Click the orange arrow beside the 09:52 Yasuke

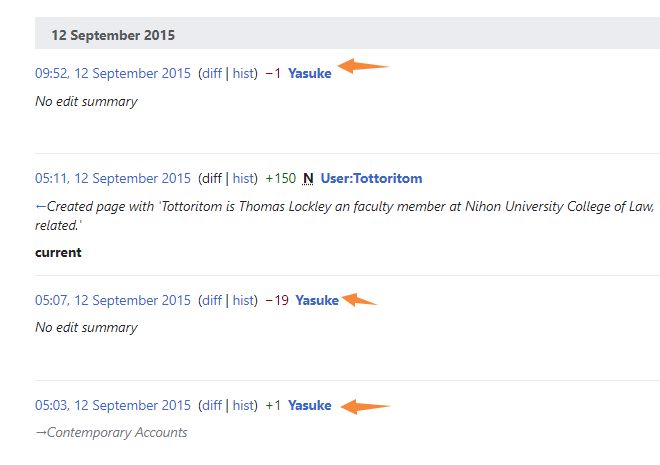(x=362, y=66)
